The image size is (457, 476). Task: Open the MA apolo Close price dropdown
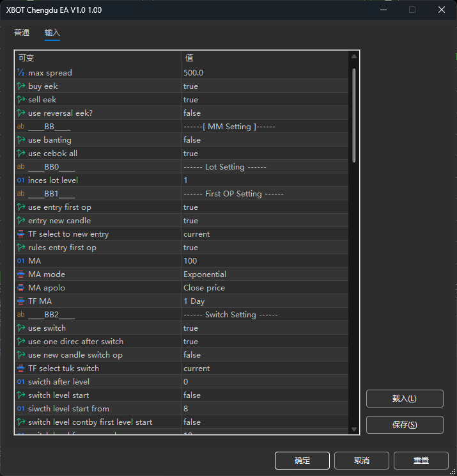pos(205,288)
